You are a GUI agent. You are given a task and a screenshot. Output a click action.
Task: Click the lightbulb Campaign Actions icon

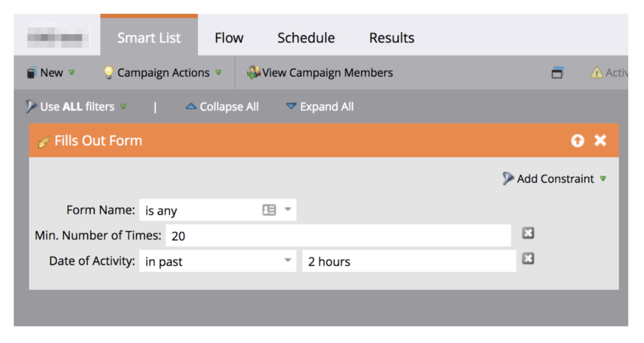coord(109,73)
